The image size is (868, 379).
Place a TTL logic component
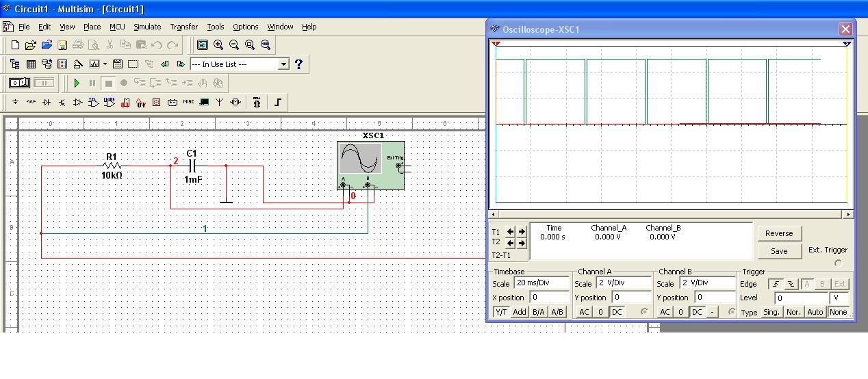[93, 103]
